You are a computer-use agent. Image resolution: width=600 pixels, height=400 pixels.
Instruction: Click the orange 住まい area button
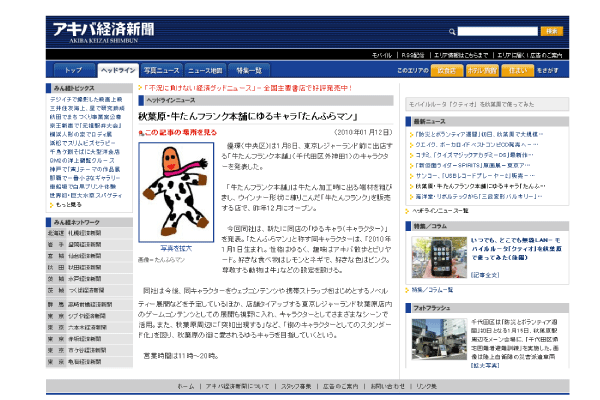click(x=518, y=70)
